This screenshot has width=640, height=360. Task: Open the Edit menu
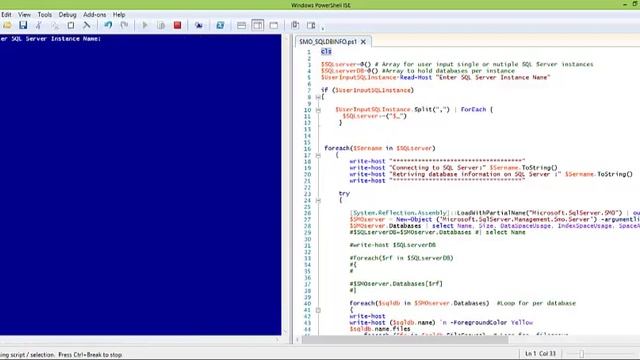click(x=6, y=15)
